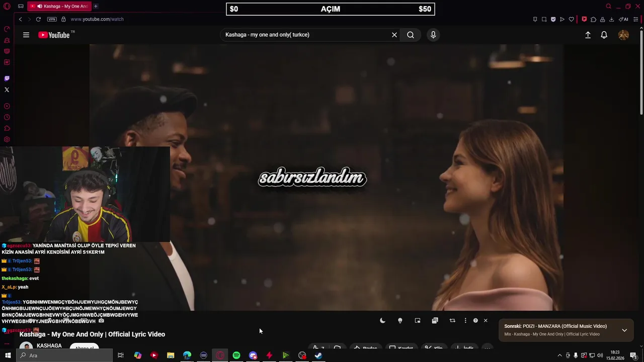The height and width of the screenshot is (362, 644).
Task: Go back to the previous page
Action: (20, 19)
